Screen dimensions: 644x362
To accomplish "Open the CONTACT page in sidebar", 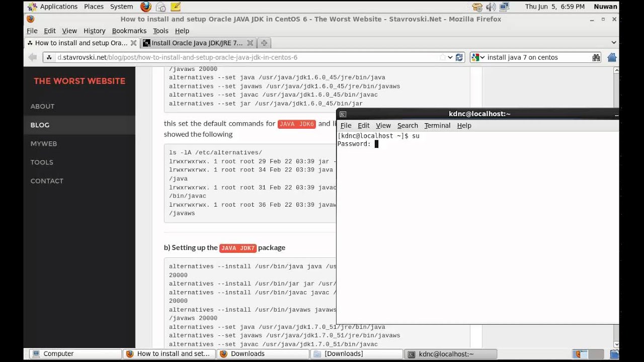I will 47,180.
